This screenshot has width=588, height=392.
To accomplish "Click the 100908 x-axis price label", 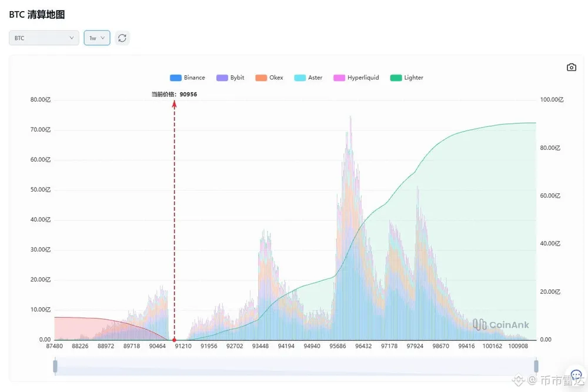I will [x=518, y=346].
